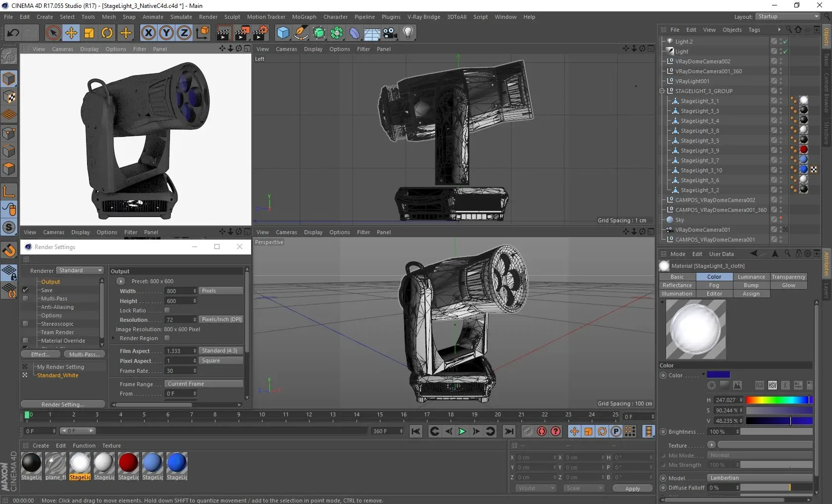Click the Apply coordinates button
Screen dimensions: 832x504
point(632,489)
